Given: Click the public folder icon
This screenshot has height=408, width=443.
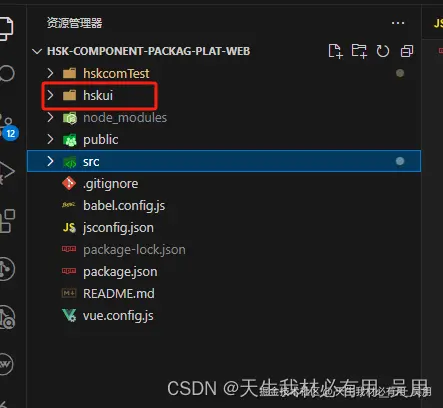Looking at the screenshot, I should [70, 140].
